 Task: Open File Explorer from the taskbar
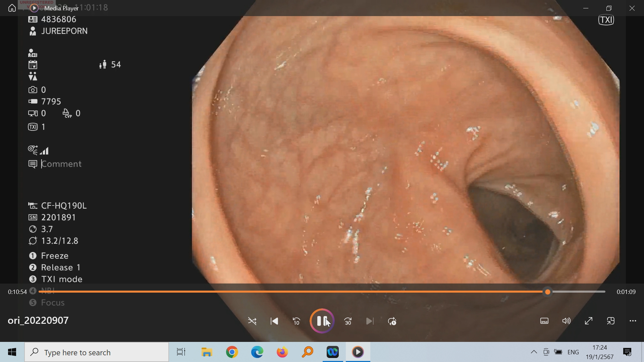207,352
